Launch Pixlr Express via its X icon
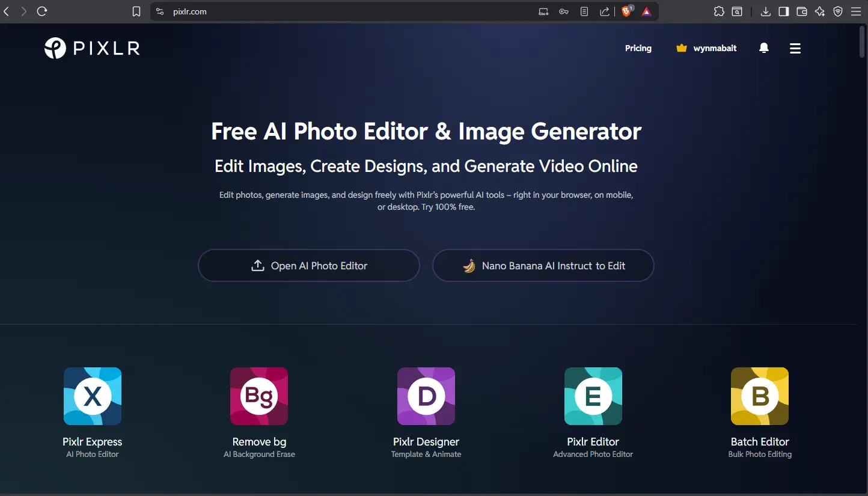 [93, 396]
